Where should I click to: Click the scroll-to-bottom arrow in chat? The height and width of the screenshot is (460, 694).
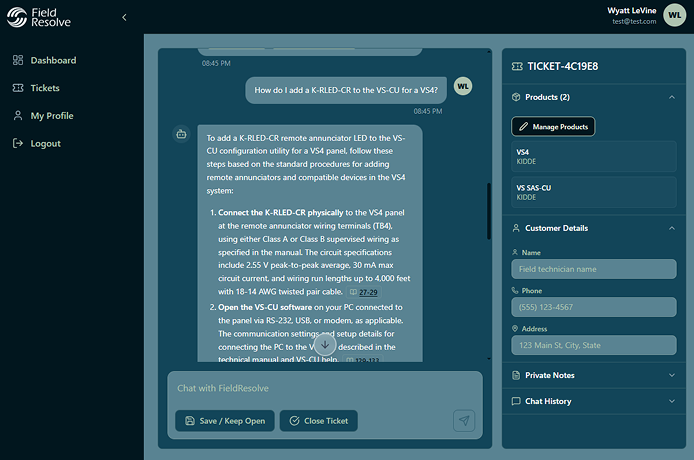pyautogui.click(x=324, y=344)
